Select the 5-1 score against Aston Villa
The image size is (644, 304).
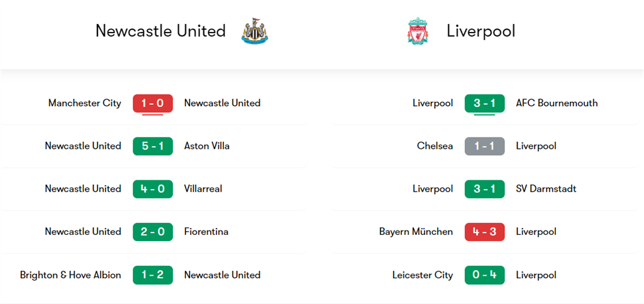[153, 146]
